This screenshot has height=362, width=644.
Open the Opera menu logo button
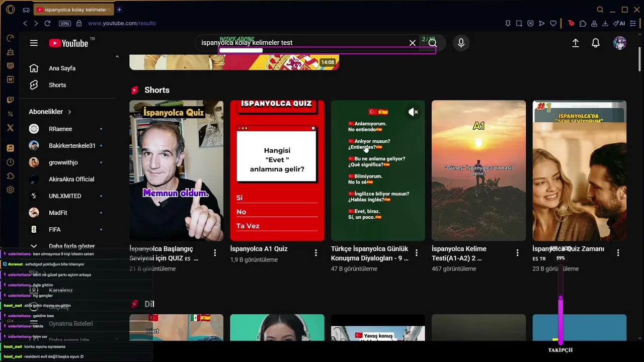[10, 10]
